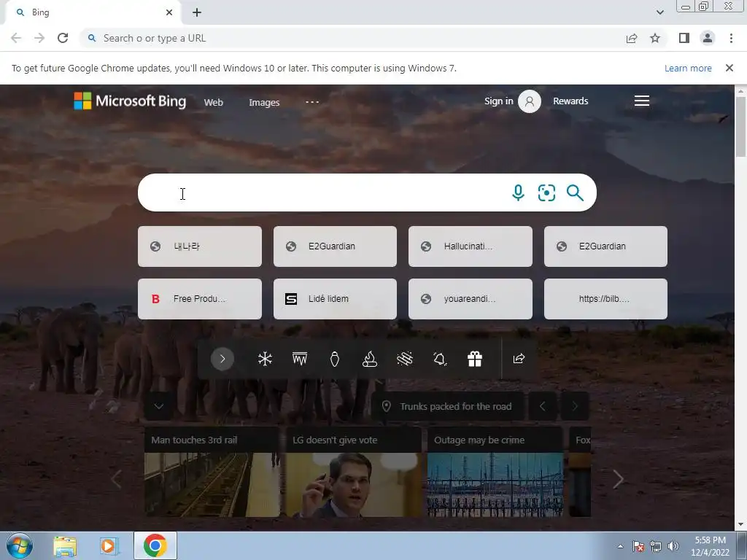The height and width of the screenshot is (560, 747).
Task: Open the more options ellipsis menu
Action: click(312, 102)
